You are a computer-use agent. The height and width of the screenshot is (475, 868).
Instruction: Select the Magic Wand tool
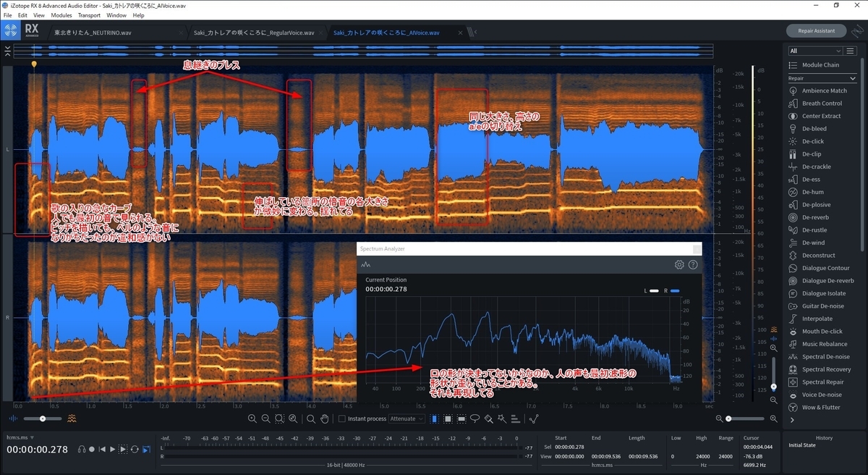coord(502,419)
